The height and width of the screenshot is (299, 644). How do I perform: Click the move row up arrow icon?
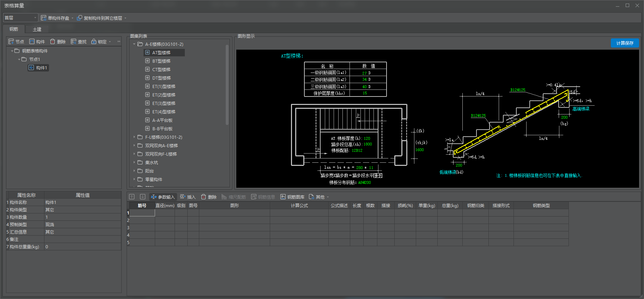[132, 197]
